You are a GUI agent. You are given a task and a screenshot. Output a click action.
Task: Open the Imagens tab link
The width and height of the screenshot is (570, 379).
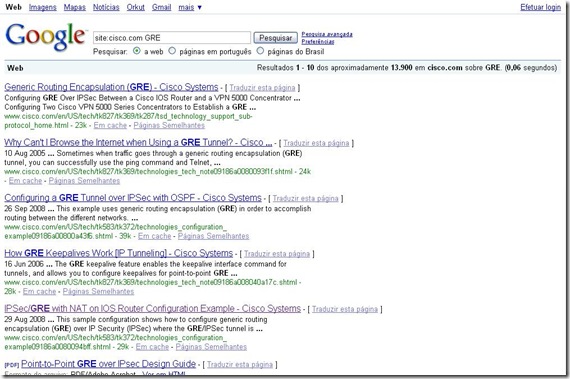click(x=43, y=7)
